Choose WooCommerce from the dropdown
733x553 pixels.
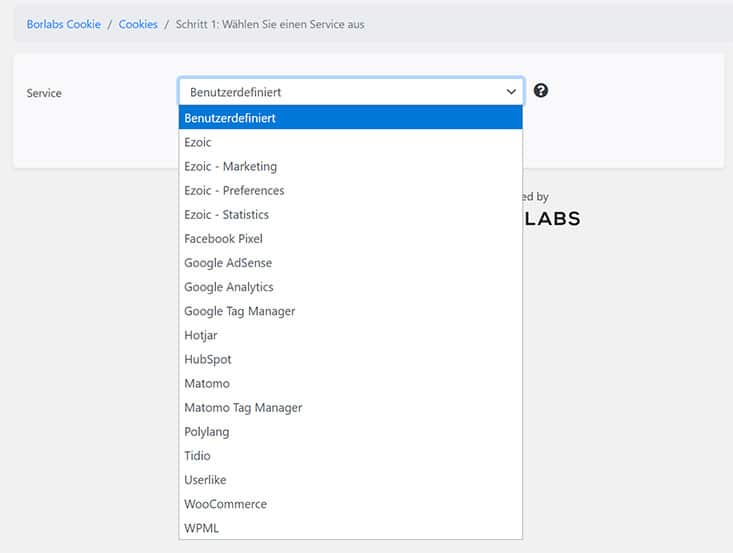click(351, 504)
